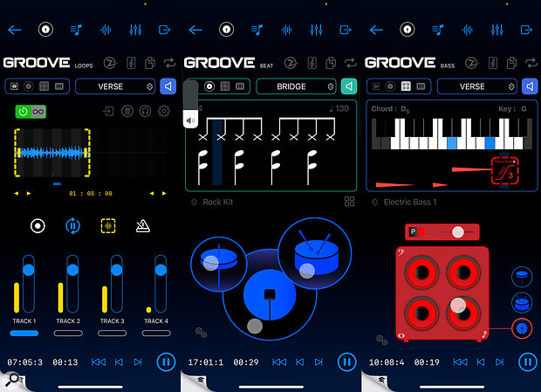This screenshot has width=541, height=392.
Task: Tap the Z logo icon beside Loops title
Action: pyautogui.click(x=110, y=63)
